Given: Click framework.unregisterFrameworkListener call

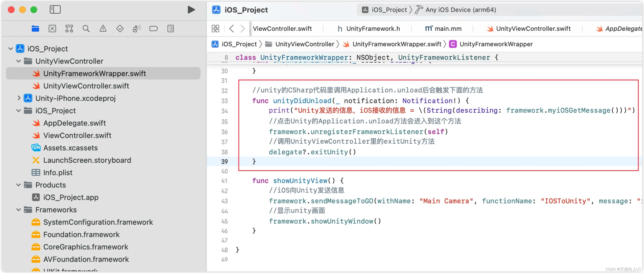Looking at the screenshot, I should pos(358,132).
